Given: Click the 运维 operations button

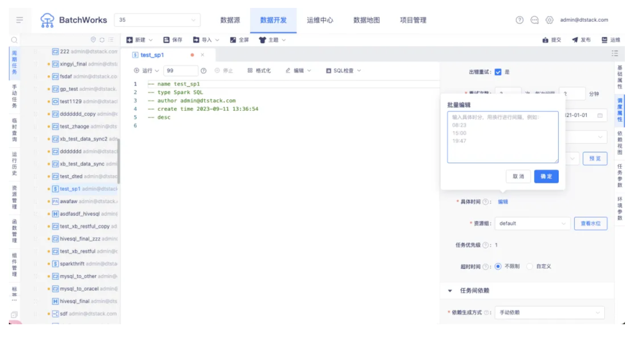Looking at the screenshot, I should tap(611, 40).
